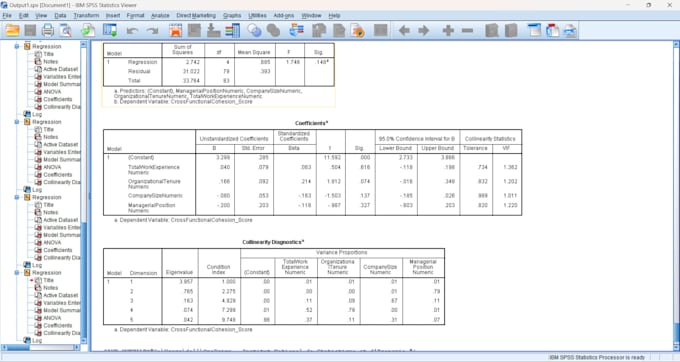Open the Variables grid toolbar icon

[x=232, y=30]
